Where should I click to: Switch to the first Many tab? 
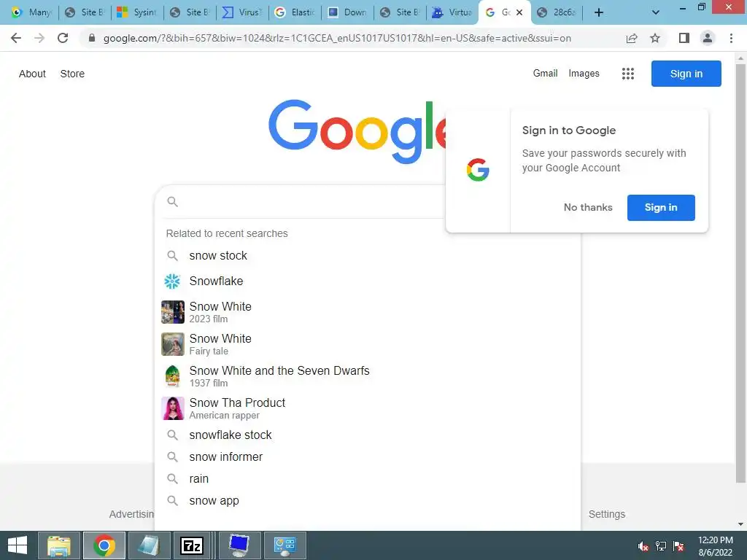(x=31, y=12)
